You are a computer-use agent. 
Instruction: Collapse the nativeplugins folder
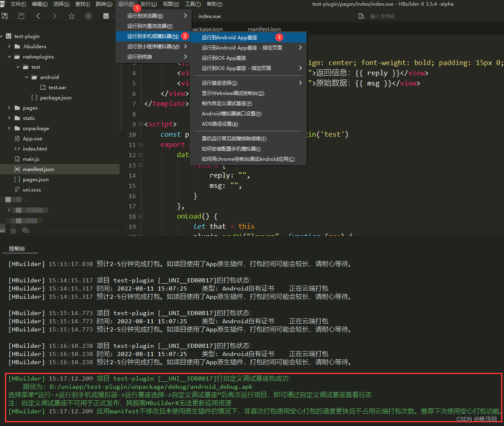click(9, 56)
